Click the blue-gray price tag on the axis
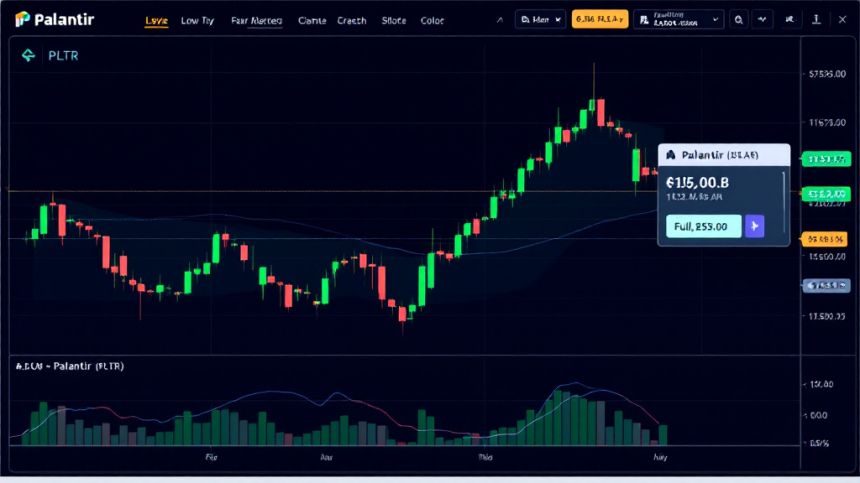 827,286
